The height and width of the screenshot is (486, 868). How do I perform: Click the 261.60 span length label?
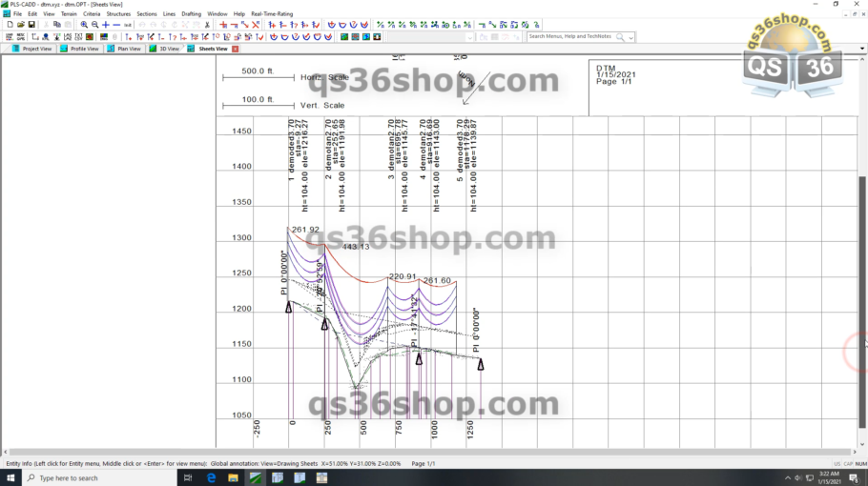point(437,280)
